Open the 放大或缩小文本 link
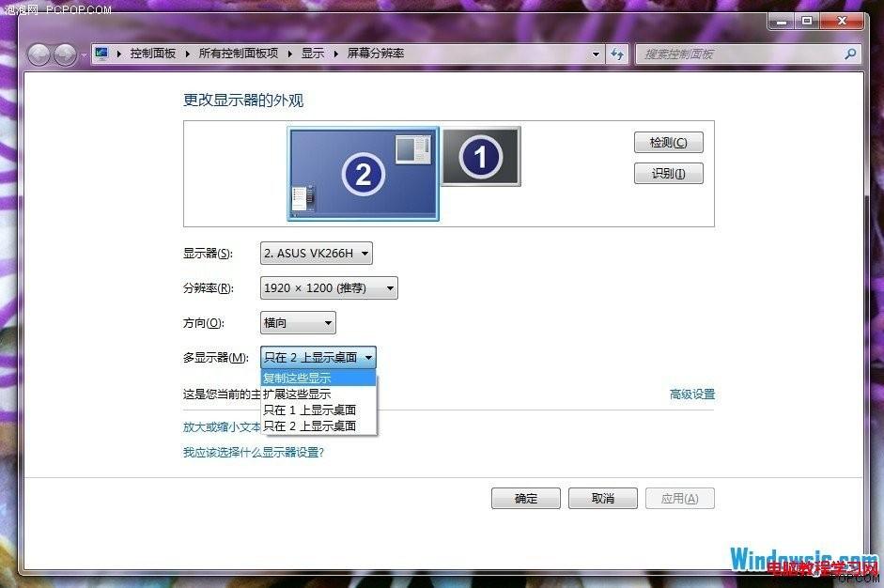 pyautogui.click(x=222, y=426)
